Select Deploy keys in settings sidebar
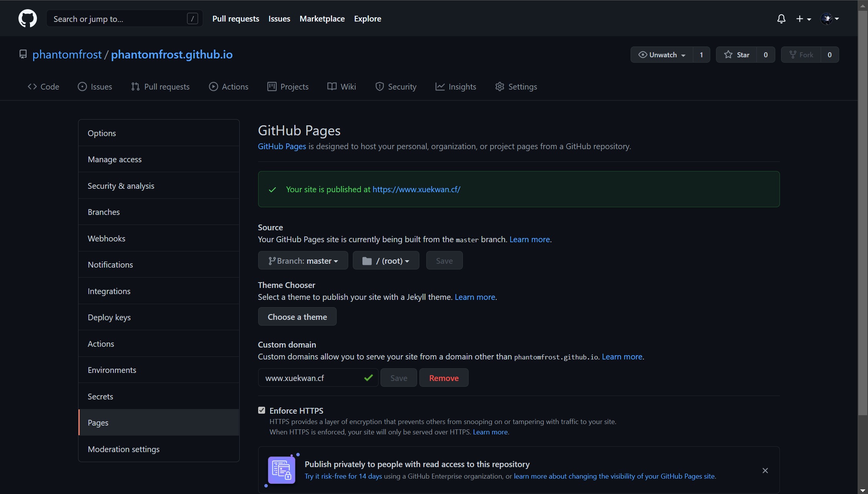The width and height of the screenshot is (868, 494). [x=159, y=317]
